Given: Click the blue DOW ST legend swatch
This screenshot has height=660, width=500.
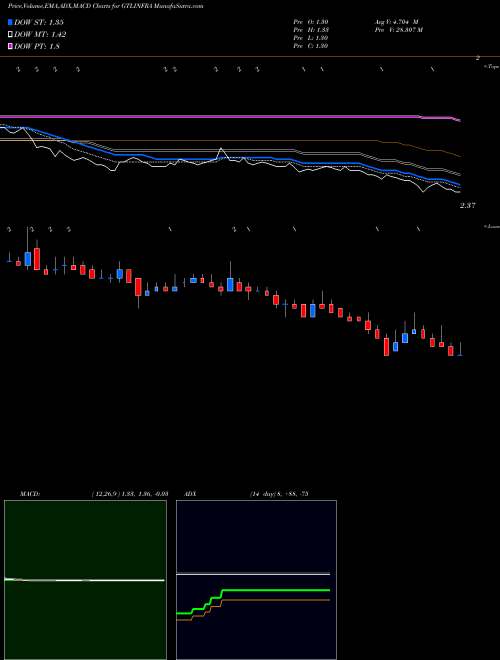Looking at the screenshot, I should [11, 22].
